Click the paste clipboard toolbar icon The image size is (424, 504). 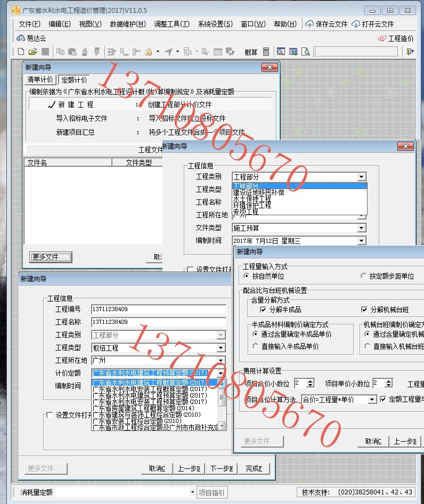click(72, 52)
